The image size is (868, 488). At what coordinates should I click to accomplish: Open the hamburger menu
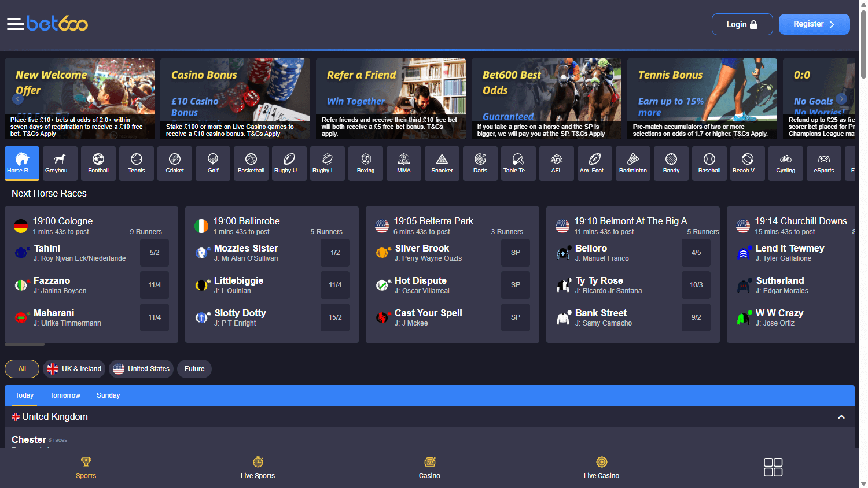(x=16, y=24)
